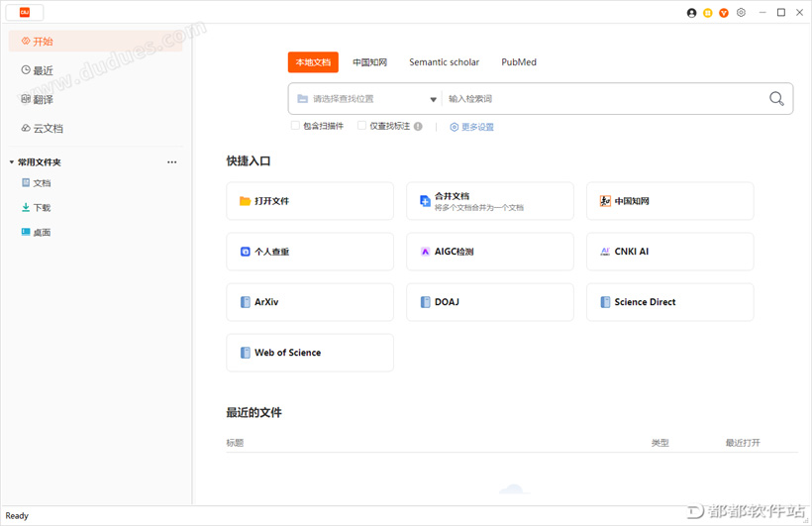The image size is (812, 526).
Task: Click the cloud icon beside 云文档
Action: click(26, 128)
